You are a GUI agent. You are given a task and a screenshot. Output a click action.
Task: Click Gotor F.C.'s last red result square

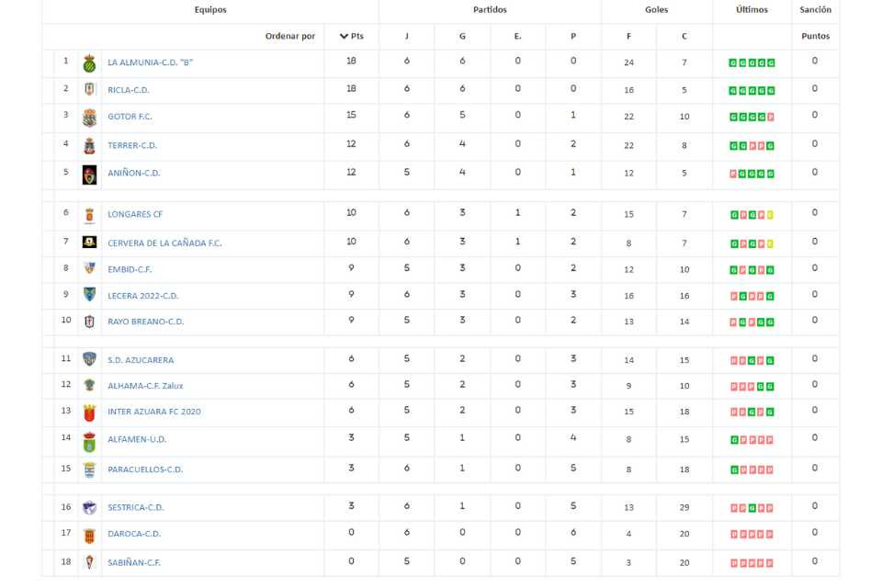771,117
